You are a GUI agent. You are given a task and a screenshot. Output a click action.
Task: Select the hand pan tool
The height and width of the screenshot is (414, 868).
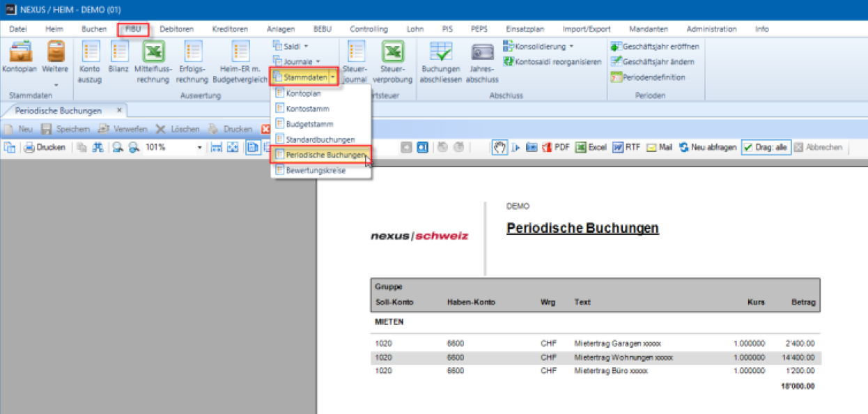click(499, 148)
